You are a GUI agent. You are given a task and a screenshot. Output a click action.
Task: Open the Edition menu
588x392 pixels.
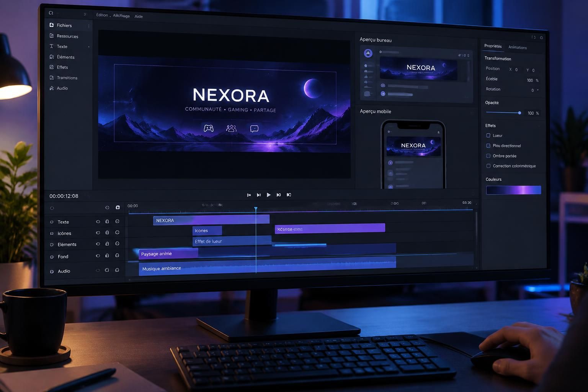(102, 15)
